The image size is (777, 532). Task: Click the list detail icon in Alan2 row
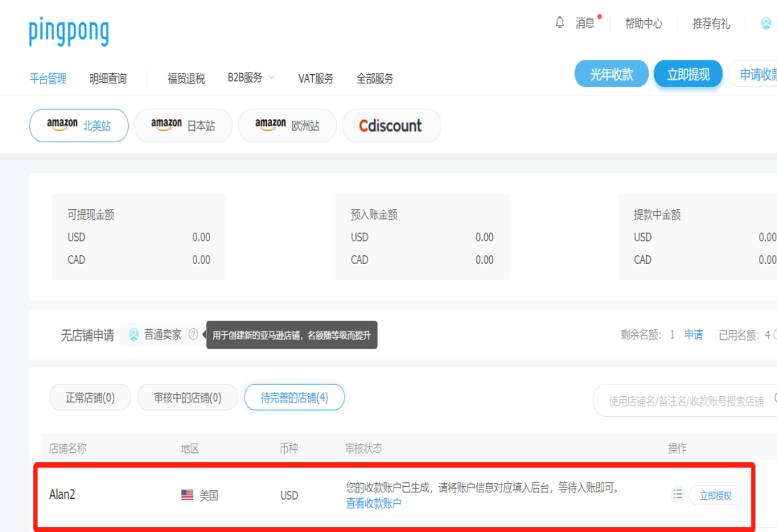point(677,495)
